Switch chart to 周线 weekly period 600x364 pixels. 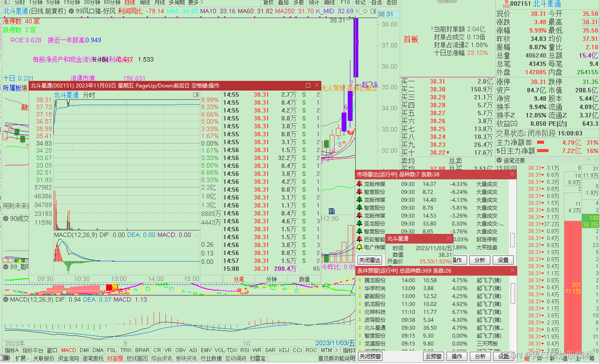(x=145, y=3)
